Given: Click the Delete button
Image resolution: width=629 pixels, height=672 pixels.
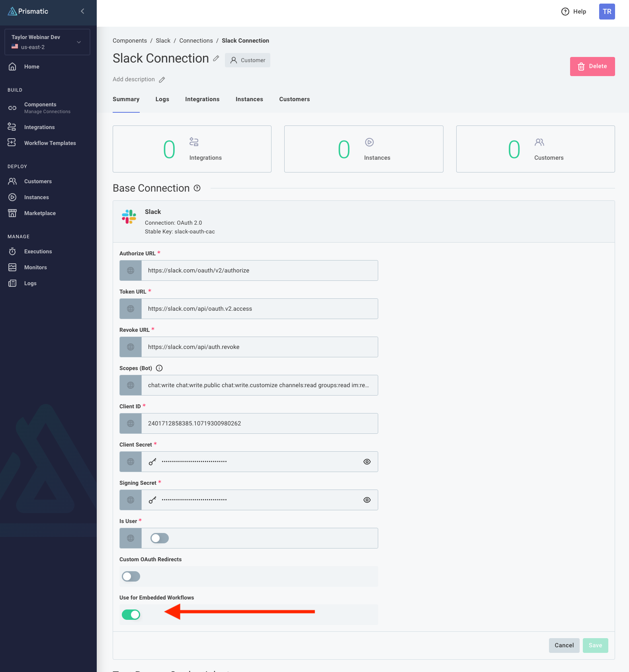Looking at the screenshot, I should pos(592,67).
